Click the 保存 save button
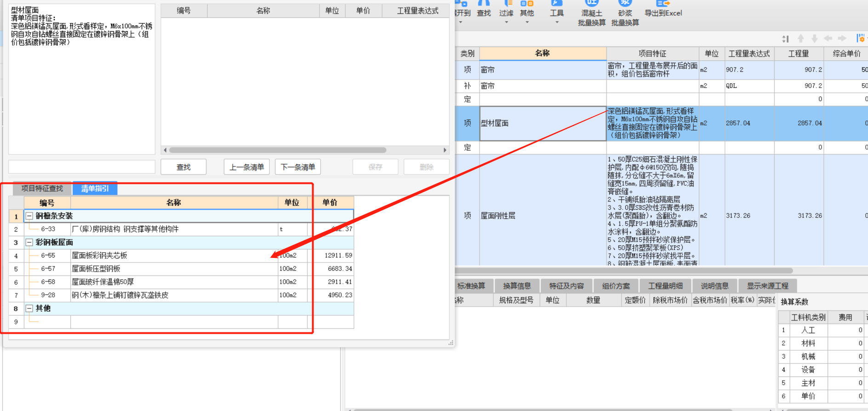The image size is (868, 411). tap(375, 167)
